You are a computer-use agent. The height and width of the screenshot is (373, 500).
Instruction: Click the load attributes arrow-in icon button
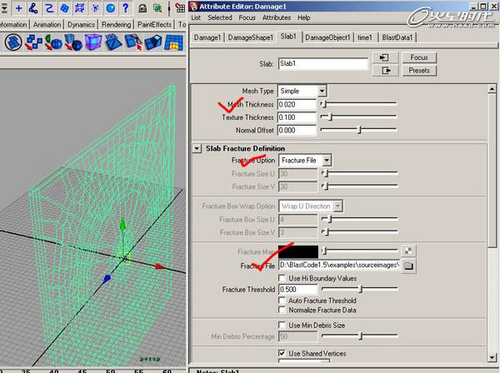click(x=385, y=58)
